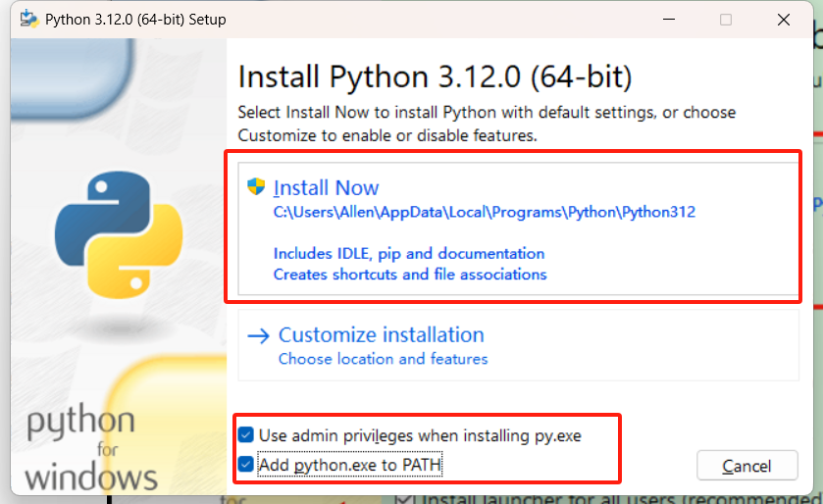Click the arrow icon beside Customize installation
This screenshot has height=504, width=823.
pyautogui.click(x=258, y=335)
